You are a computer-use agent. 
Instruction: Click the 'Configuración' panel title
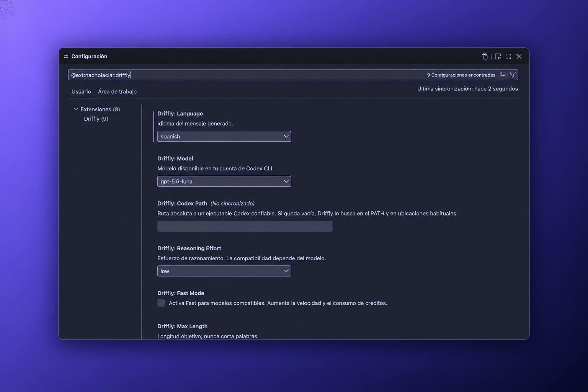[x=89, y=56]
